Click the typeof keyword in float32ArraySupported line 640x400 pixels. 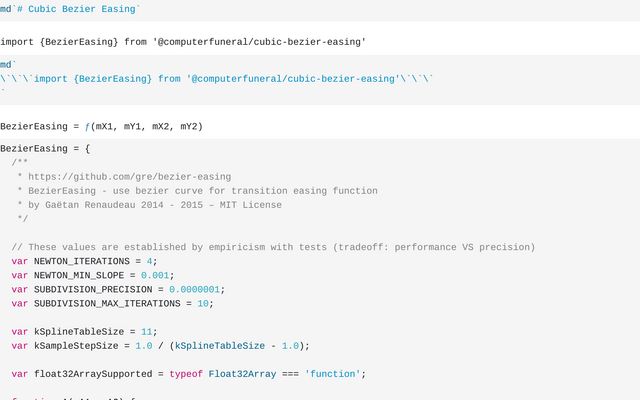point(186,374)
